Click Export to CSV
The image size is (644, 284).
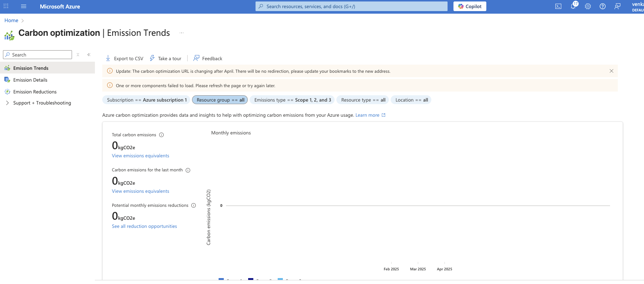tap(124, 58)
